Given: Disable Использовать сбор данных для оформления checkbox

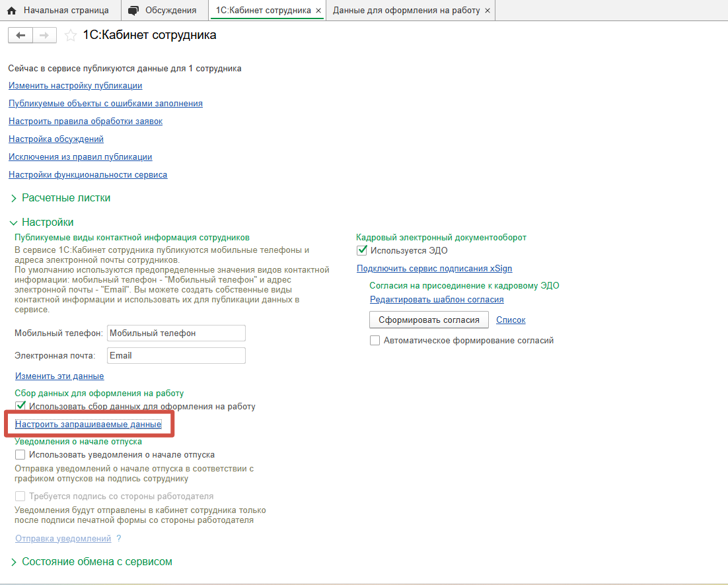Looking at the screenshot, I should pos(20,406).
